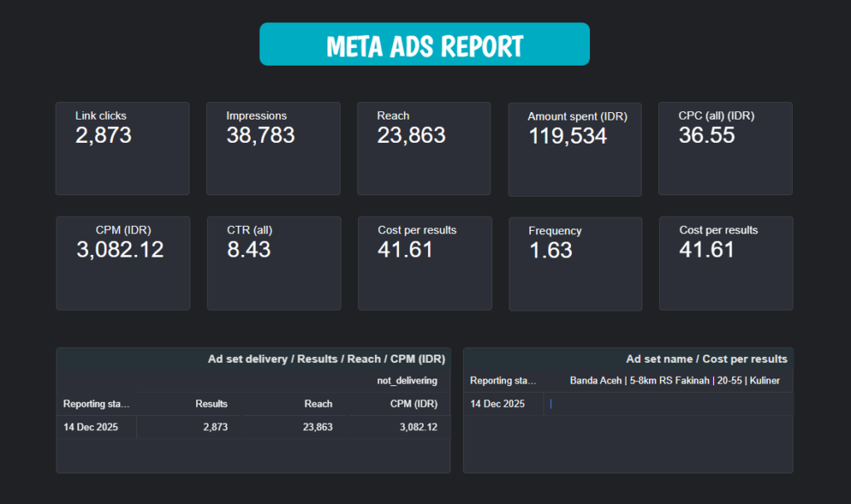
Task: Select the Impressions scorecard
Action: point(273,149)
